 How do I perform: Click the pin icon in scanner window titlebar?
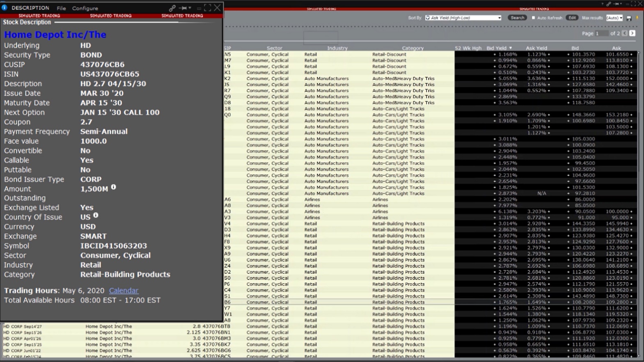pyautogui.click(x=616, y=4)
